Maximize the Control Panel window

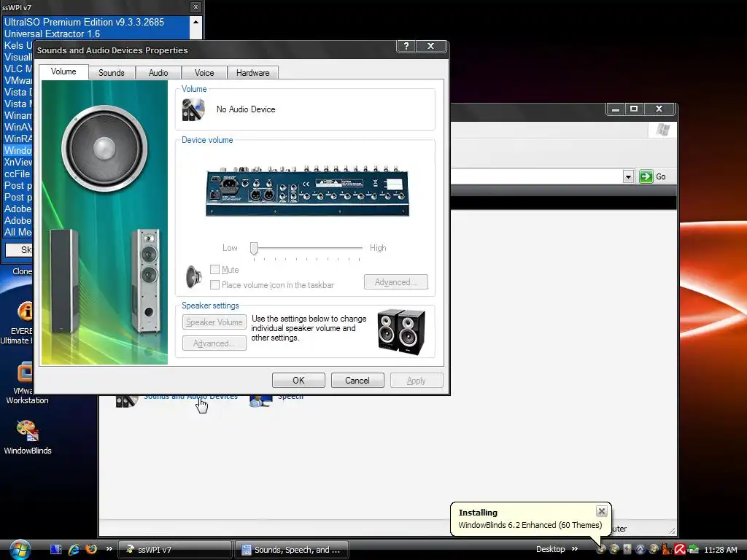[x=634, y=109]
